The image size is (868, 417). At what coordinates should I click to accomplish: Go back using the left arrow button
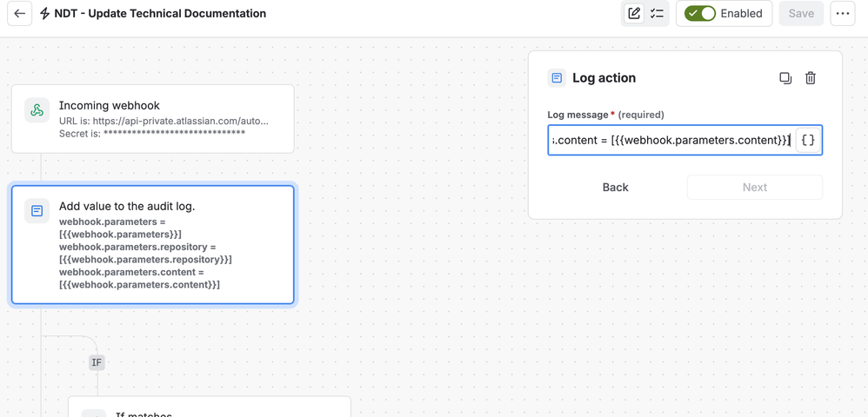point(19,13)
